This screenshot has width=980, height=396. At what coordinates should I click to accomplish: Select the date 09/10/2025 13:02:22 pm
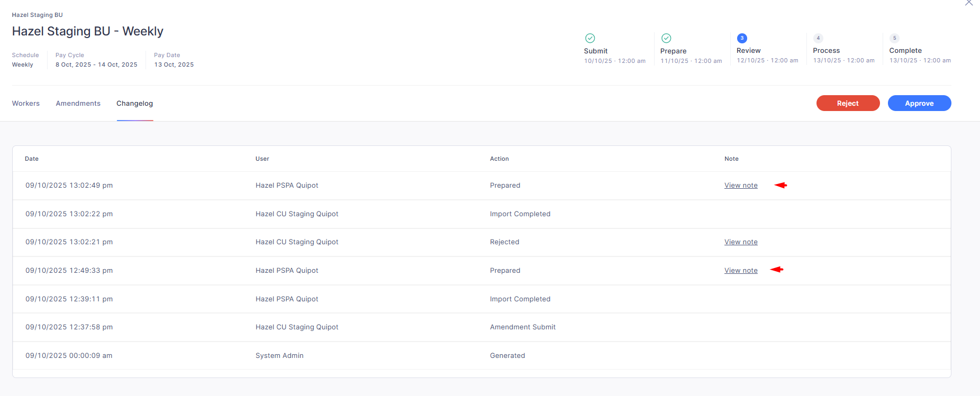point(69,214)
